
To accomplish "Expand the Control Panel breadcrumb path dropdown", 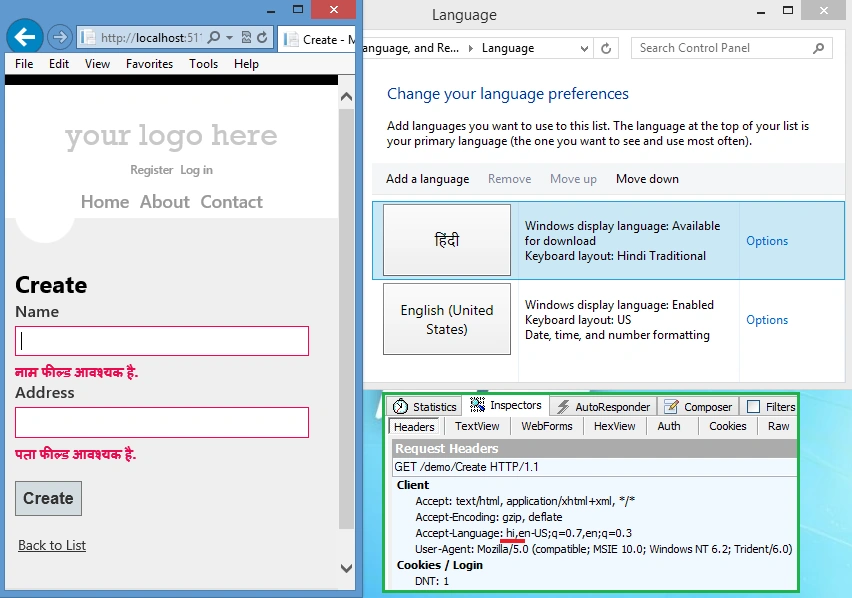I will pyautogui.click(x=584, y=48).
